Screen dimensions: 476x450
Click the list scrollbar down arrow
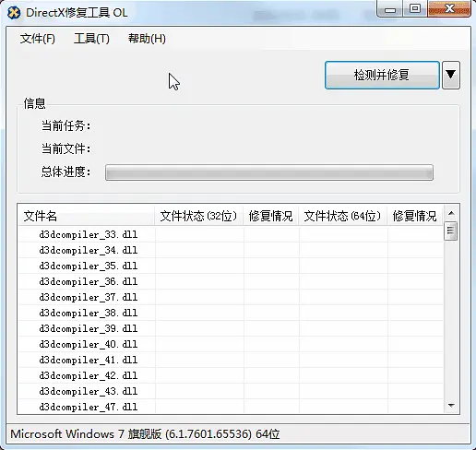(451, 406)
